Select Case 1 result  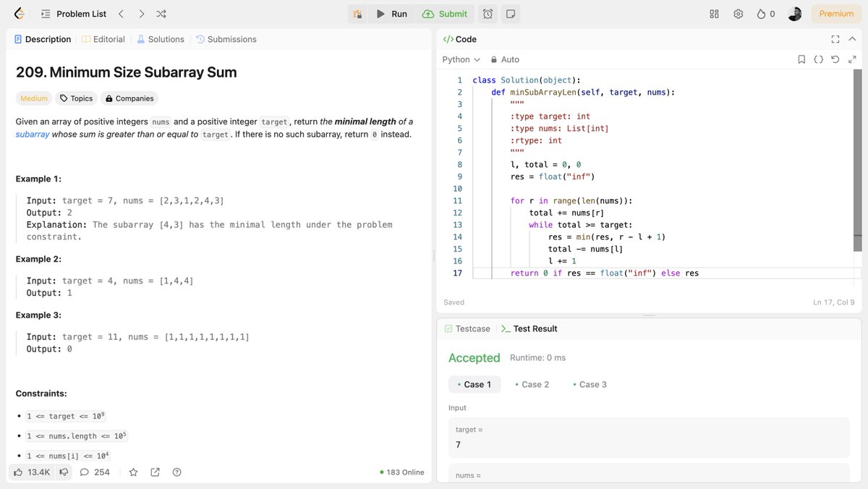(475, 384)
